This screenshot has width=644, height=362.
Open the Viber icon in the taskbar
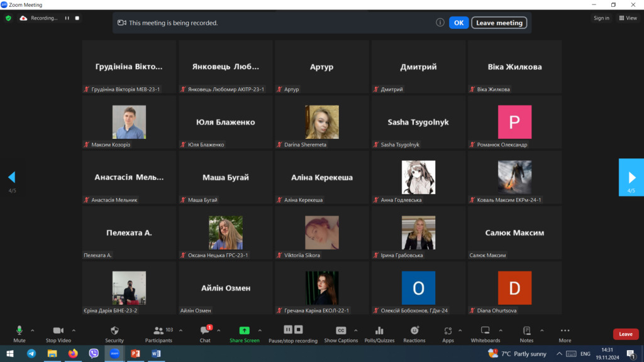click(x=94, y=354)
